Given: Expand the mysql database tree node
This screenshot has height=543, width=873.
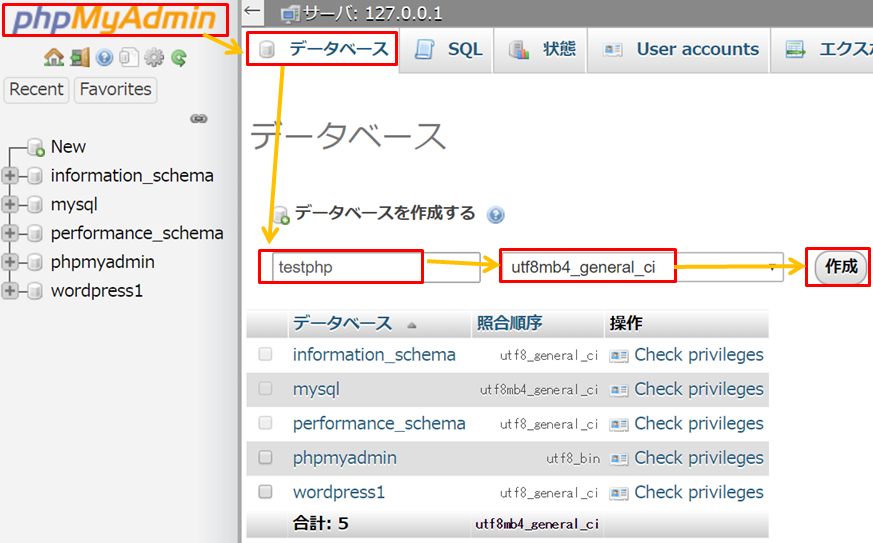Looking at the screenshot, I should click(11, 205).
